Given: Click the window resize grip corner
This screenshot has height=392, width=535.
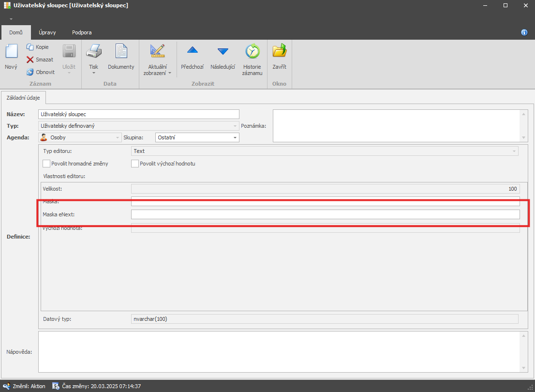Looking at the screenshot, I should pyautogui.click(x=530, y=387).
